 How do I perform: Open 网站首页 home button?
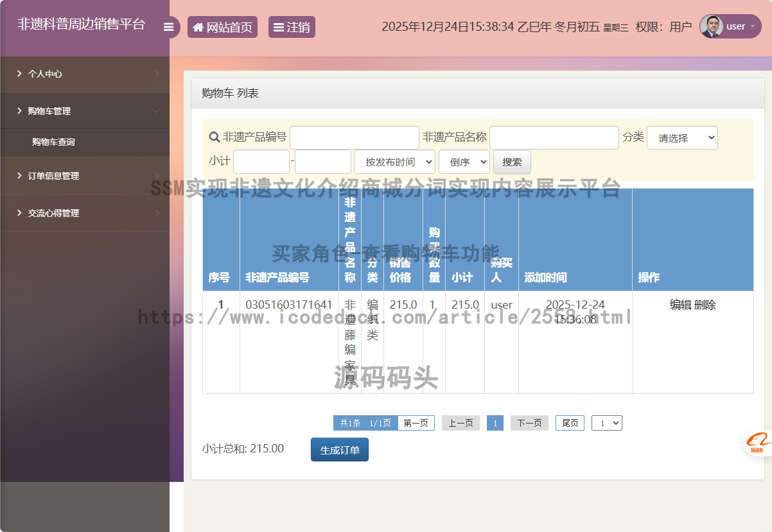[222, 27]
